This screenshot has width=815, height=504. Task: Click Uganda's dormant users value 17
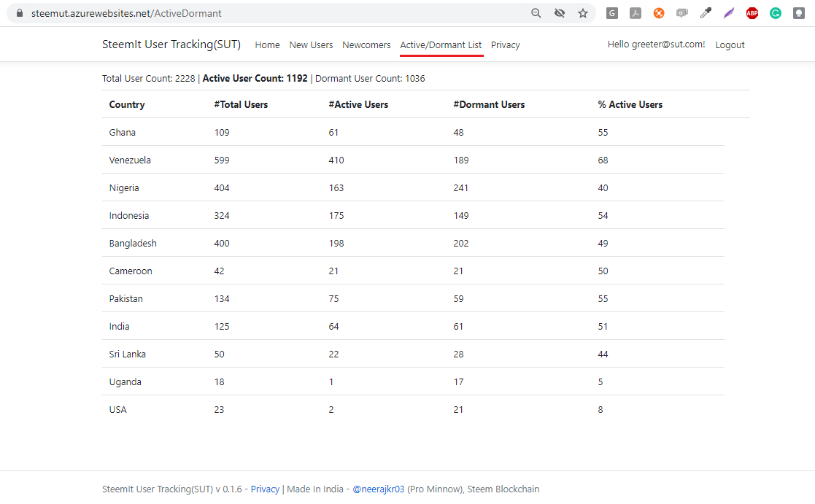click(458, 382)
